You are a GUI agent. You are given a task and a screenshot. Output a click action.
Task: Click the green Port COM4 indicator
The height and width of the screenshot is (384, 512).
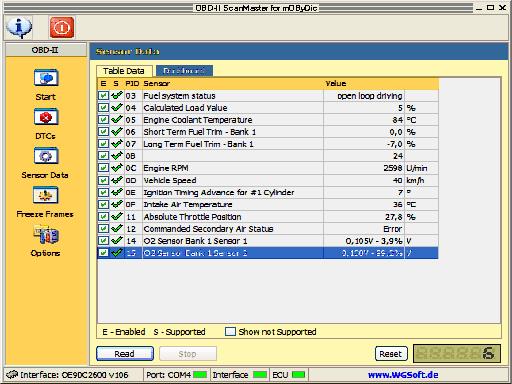click(200, 375)
